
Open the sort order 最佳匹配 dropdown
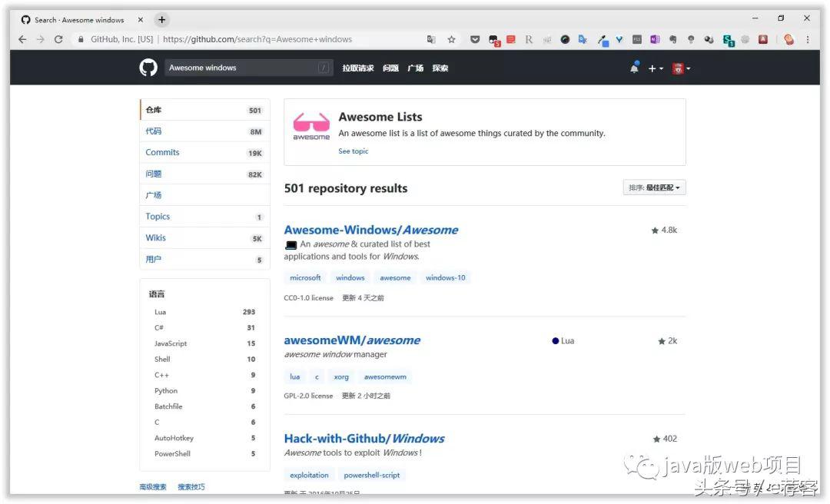(x=654, y=187)
